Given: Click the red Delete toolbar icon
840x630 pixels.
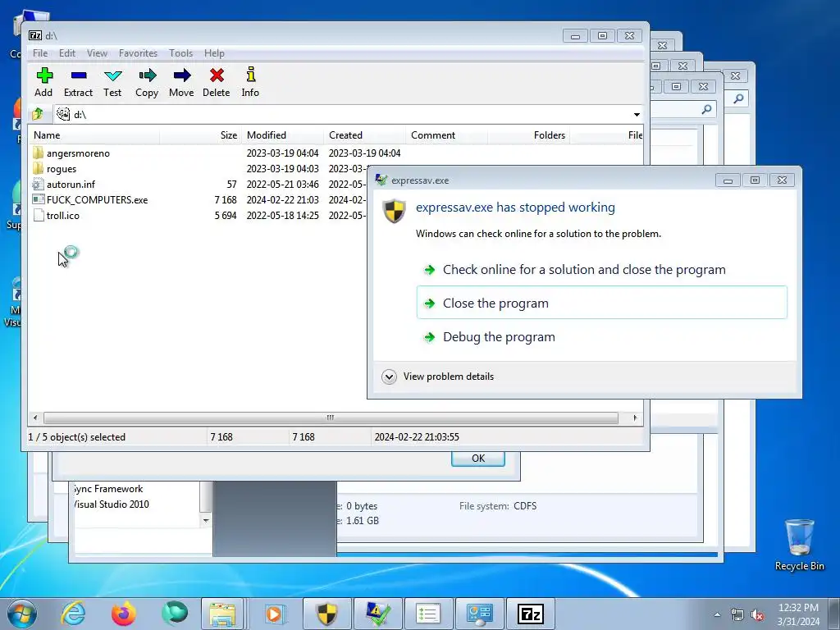Looking at the screenshot, I should point(217,82).
